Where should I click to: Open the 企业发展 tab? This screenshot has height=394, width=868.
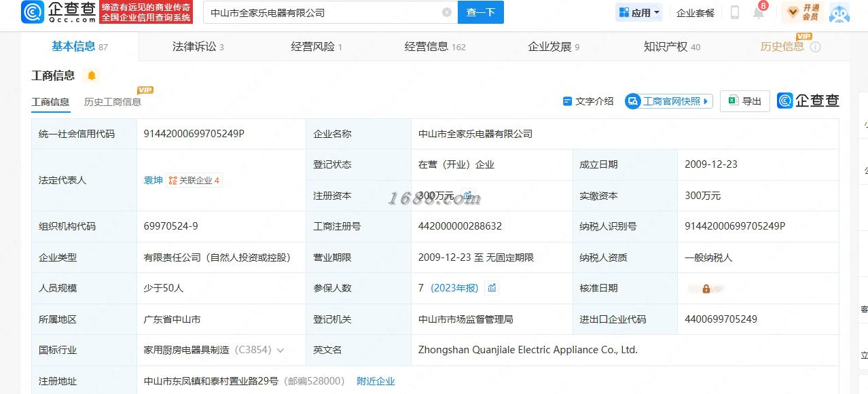click(554, 47)
